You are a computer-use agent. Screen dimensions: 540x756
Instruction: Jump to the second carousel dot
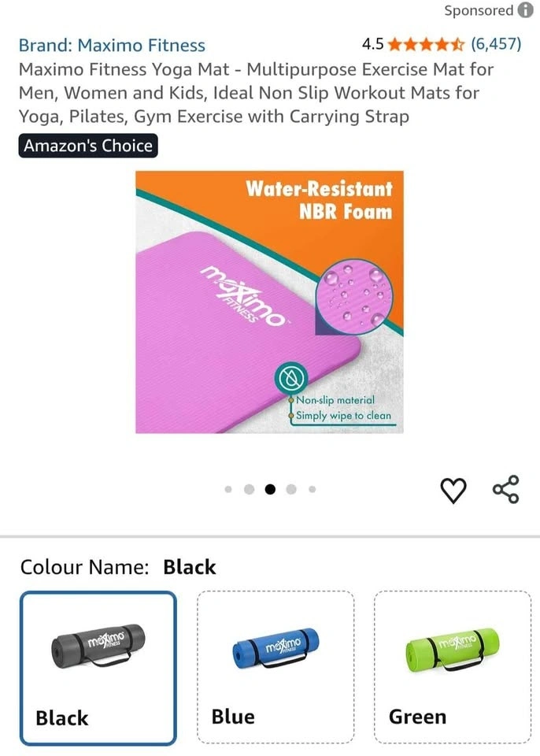click(x=250, y=489)
